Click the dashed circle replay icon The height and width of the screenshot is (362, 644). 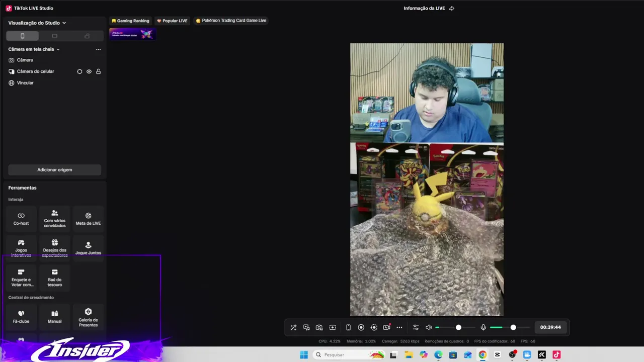(374, 327)
